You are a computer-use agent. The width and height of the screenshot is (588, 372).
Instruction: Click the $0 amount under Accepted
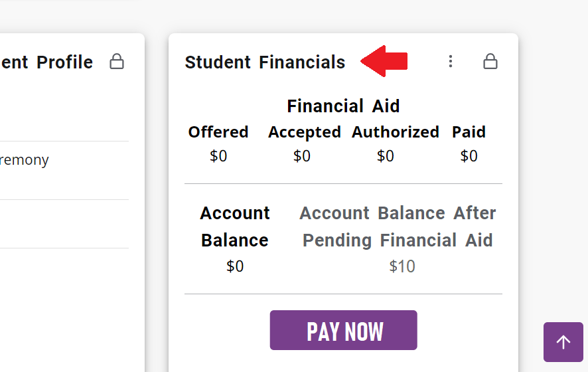coord(302,156)
